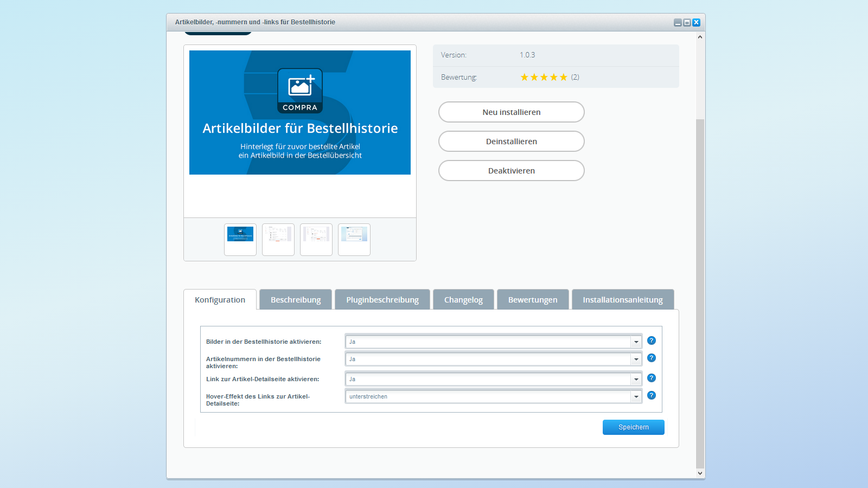The width and height of the screenshot is (868, 488).
Task: Open help for Link zur Artikel-Detailseite
Action: (x=652, y=378)
